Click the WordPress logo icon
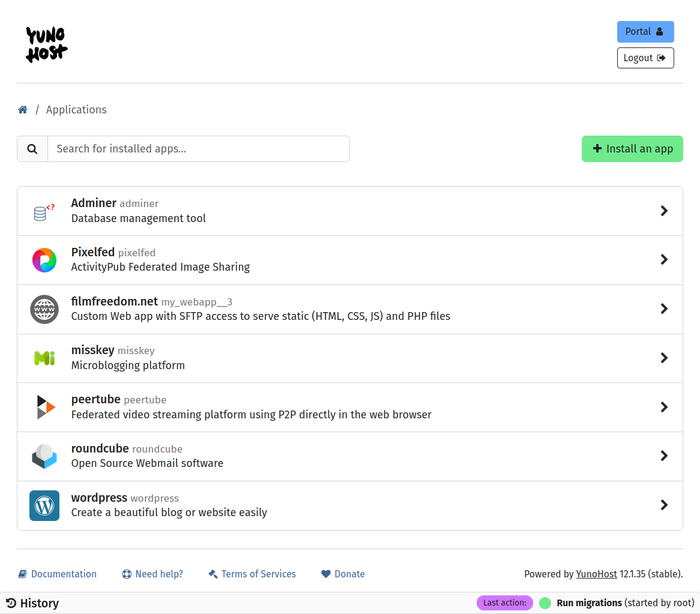This screenshot has width=700, height=614. [44, 506]
